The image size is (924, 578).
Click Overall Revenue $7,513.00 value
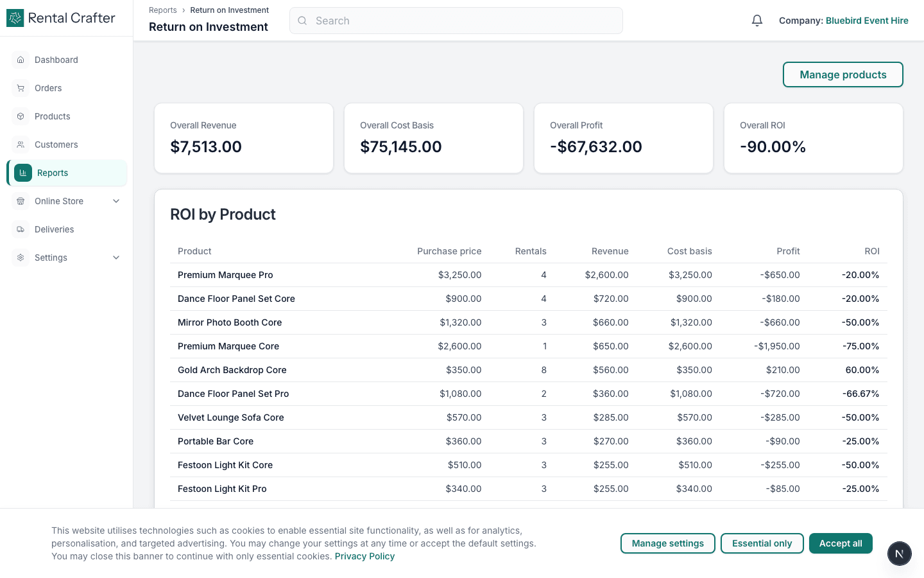click(206, 146)
